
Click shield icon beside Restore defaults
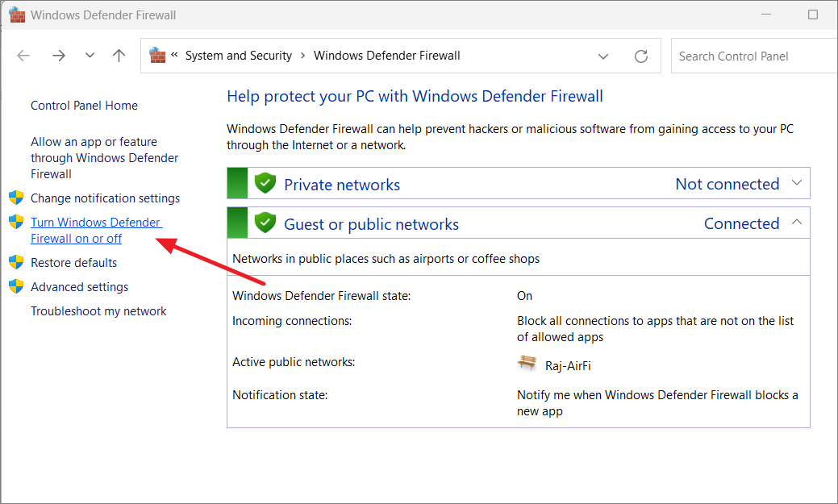coord(17,262)
